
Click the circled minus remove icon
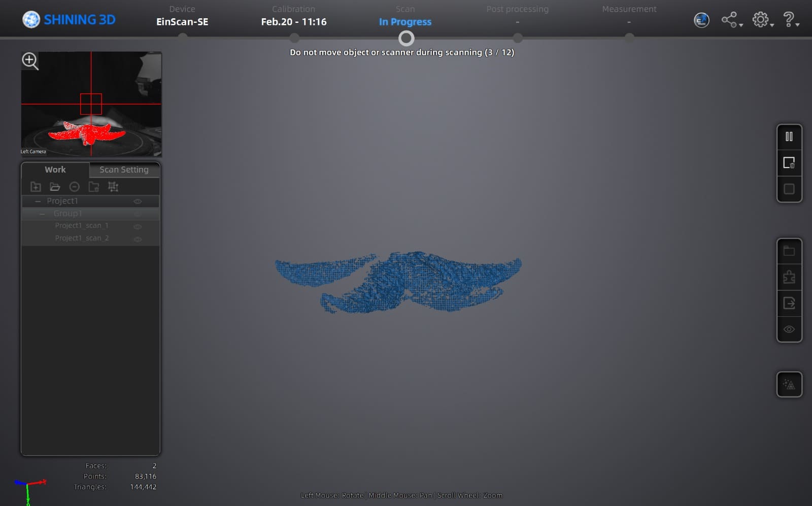[74, 187]
